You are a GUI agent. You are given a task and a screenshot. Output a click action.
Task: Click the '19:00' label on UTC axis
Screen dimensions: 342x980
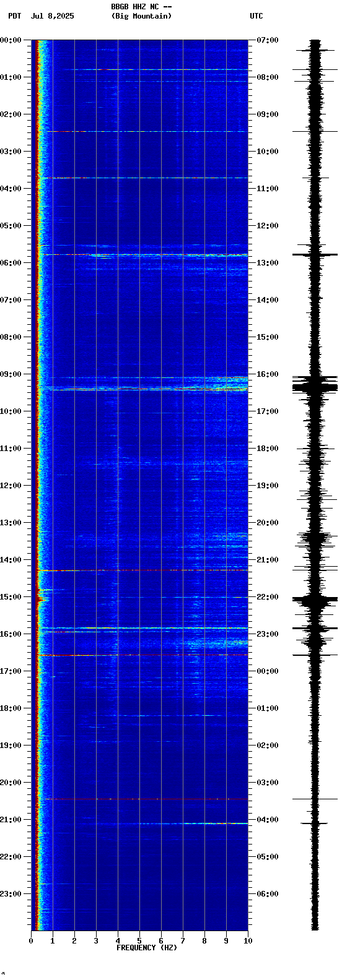point(268,486)
